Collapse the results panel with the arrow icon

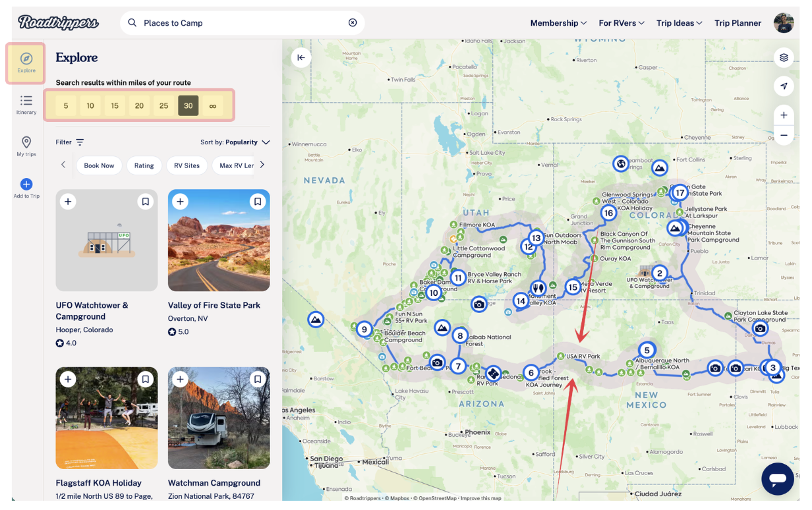pyautogui.click(x=301, y=57)
